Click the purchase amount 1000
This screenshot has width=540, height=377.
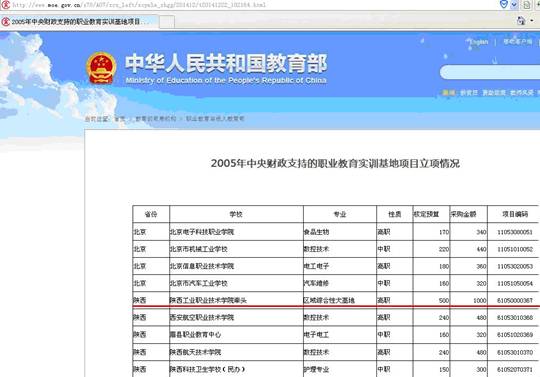click(480, 301)
